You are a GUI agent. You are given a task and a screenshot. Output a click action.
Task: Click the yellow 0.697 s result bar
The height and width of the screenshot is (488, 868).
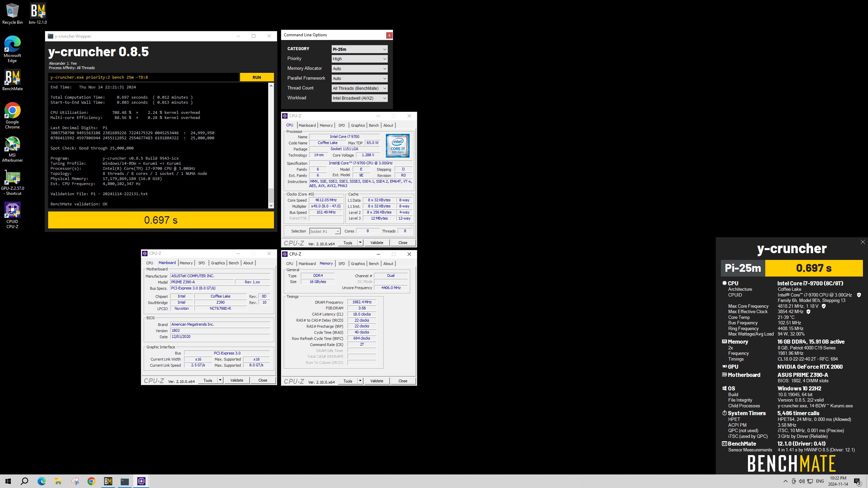pos(161,220)
